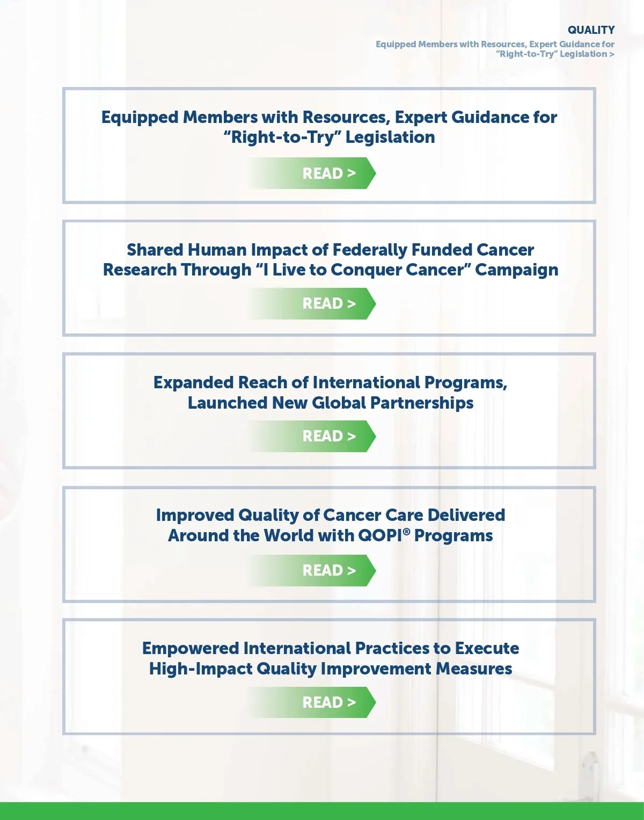Click the arrow after header breadcrumb 'Legislation'
644x820 pixels.
(612, 54)
